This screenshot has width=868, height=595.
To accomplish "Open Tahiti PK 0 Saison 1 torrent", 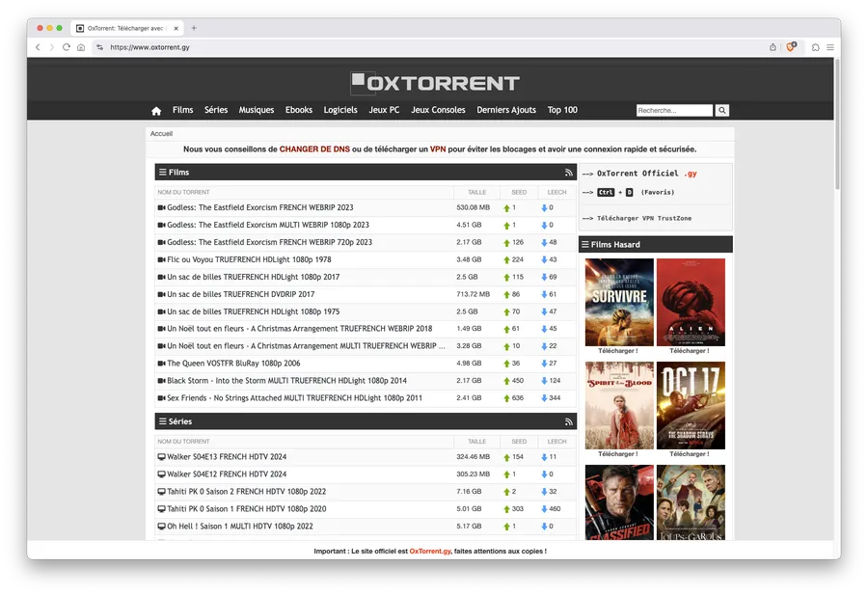I will coord(246,509).
